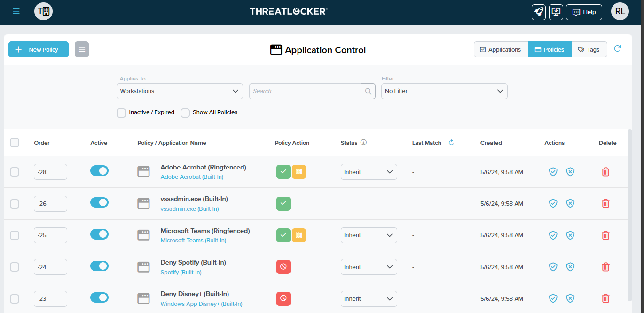
Task: Click deny shield icon for Deny Disney+ row
Action: 570,298
